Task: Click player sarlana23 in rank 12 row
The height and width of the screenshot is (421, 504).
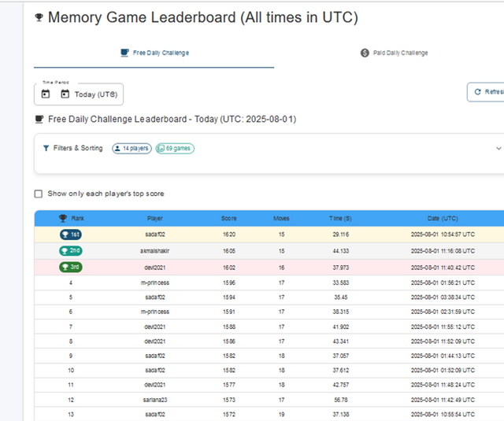Action: coord(155,400)
